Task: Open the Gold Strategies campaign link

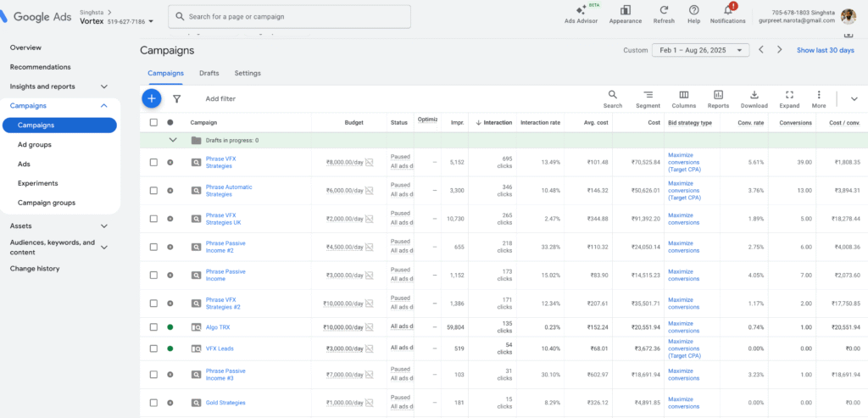Action: click(x=225, y=403)
